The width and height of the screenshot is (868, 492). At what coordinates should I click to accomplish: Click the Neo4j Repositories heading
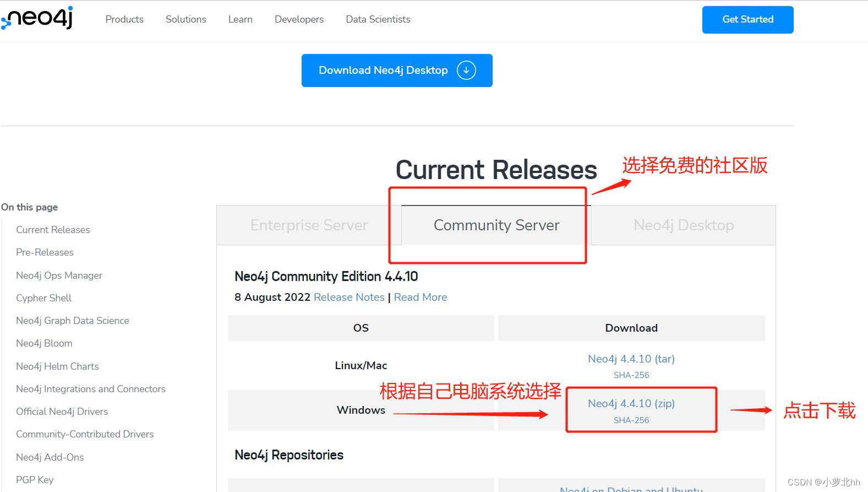pos(289,455)
